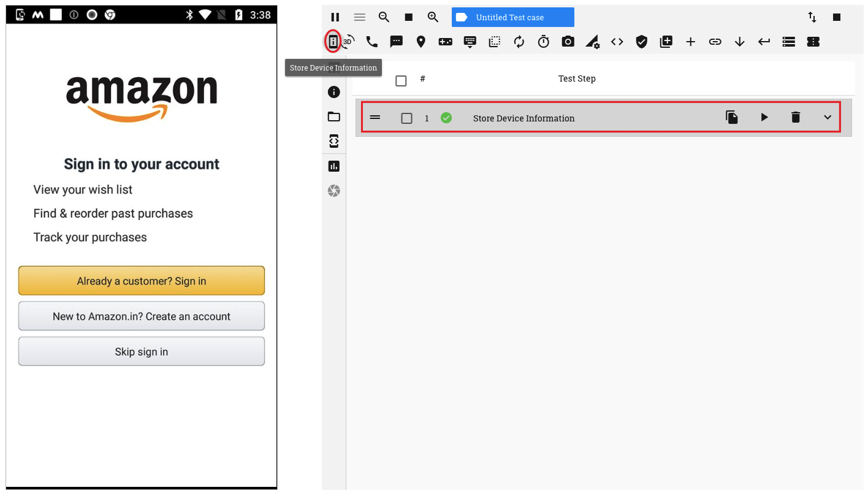Click the up-down swap arrows icon
Screen dimensions: 868x493
click(812, 17)
